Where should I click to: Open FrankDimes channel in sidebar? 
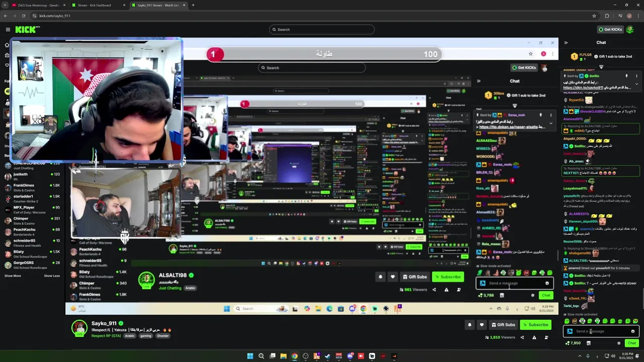pos(32,188)
